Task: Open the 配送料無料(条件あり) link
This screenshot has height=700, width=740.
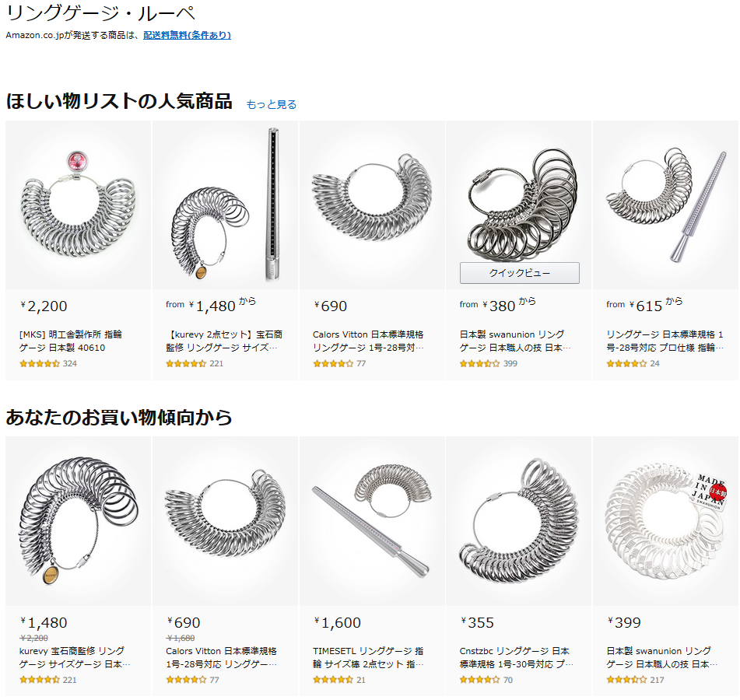Action: click(187, 35)
